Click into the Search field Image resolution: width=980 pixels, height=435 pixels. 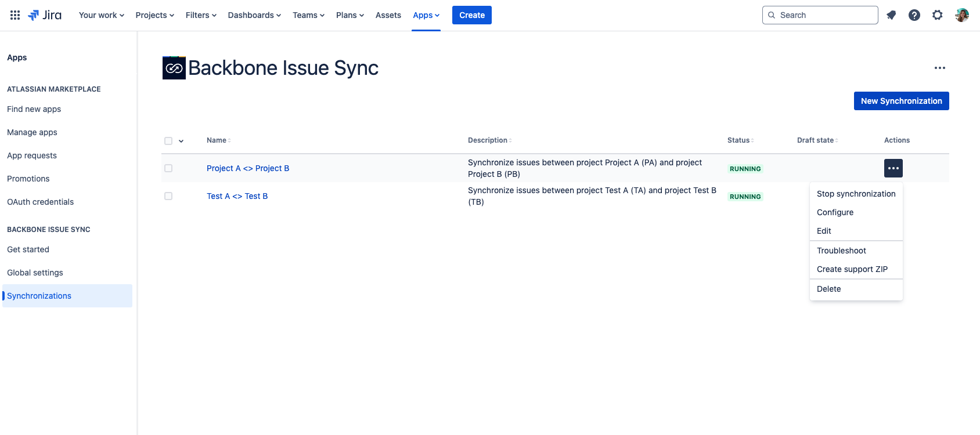824,15
